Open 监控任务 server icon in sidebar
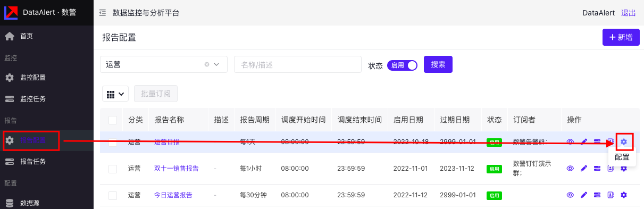 click(10, 98)
